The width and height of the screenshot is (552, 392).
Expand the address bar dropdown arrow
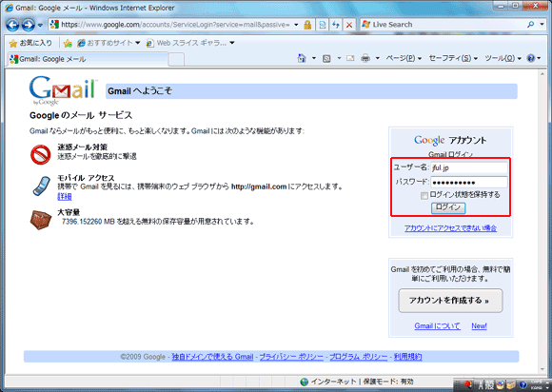pyautogui.click(x=296, y=25)
